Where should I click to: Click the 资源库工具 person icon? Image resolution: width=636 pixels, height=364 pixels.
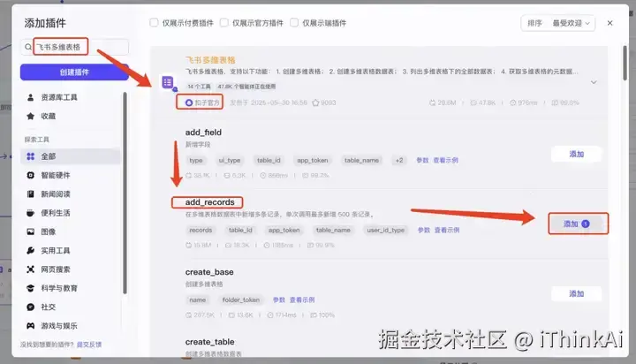pos(30,97)
